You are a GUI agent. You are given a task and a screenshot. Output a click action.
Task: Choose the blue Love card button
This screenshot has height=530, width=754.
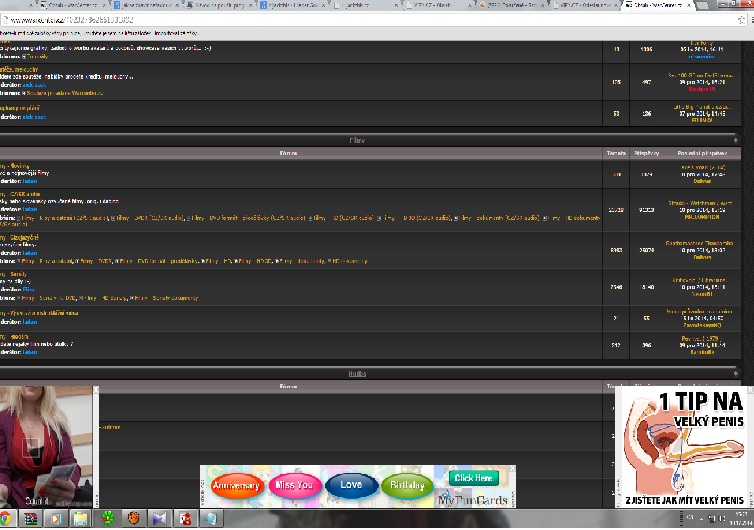[x=351, y=486]
